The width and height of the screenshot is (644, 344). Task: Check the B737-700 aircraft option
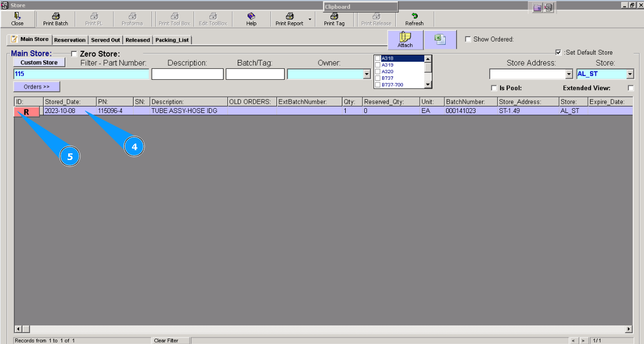coord(378,85)
